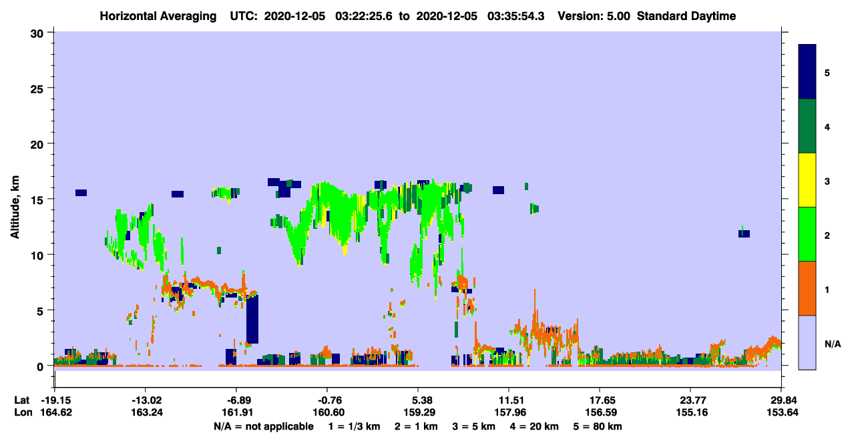Click the 'Lon' row label
Screen dimensions: 868x445
pyautogui.click(x=22, y=412)
